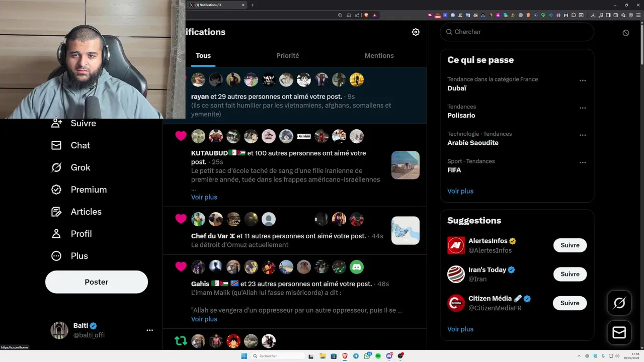
Task: Open new browser tab plus button
Action: 253,5
